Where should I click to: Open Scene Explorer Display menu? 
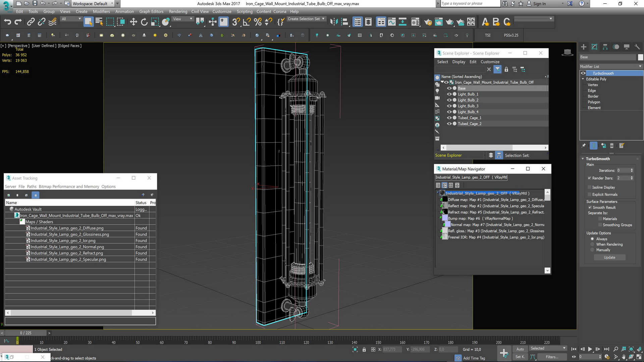click(x=459, y=62)
